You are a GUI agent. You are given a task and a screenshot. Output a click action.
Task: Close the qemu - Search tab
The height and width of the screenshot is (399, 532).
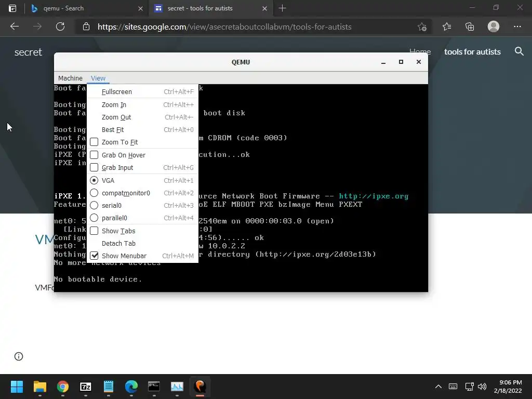[x=140, y=8]
